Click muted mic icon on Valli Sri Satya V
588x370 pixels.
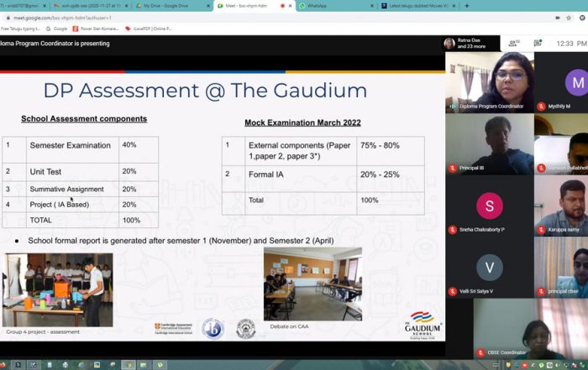click(453, 291)
